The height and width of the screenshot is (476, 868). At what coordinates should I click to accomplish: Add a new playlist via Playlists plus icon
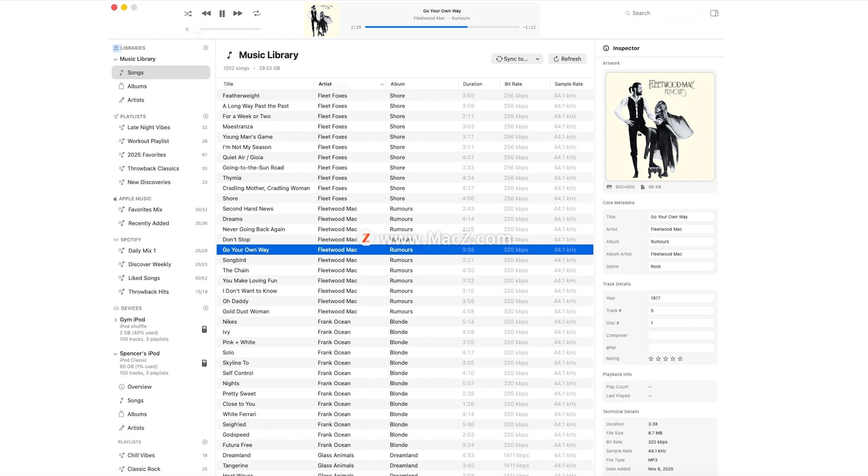[x=206, y=117]
